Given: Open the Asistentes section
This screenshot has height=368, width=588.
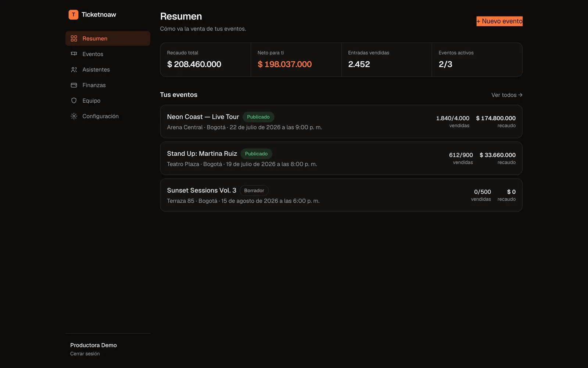Looking at the screenshot, I should pyautogui.click(x=108, y=70).
